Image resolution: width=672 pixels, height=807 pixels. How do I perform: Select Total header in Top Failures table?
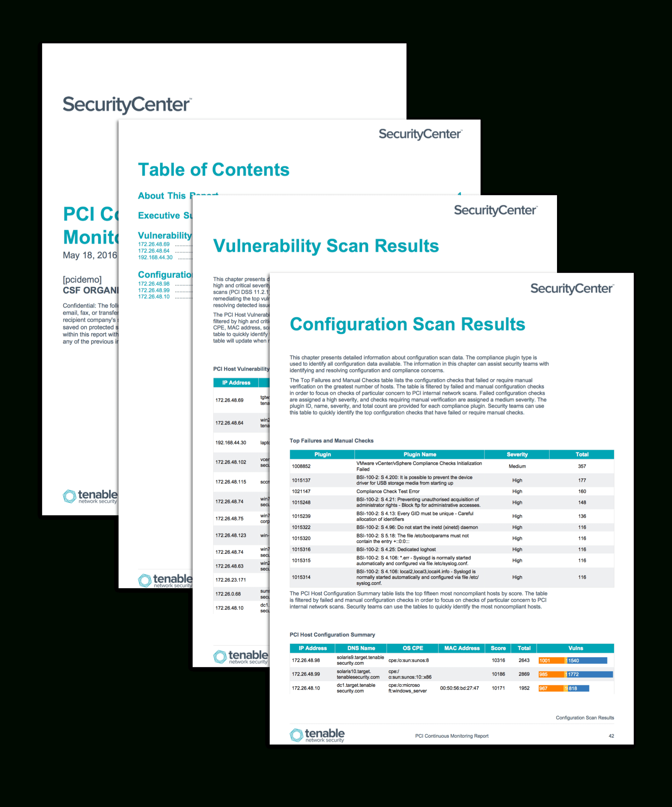(582, 454)
